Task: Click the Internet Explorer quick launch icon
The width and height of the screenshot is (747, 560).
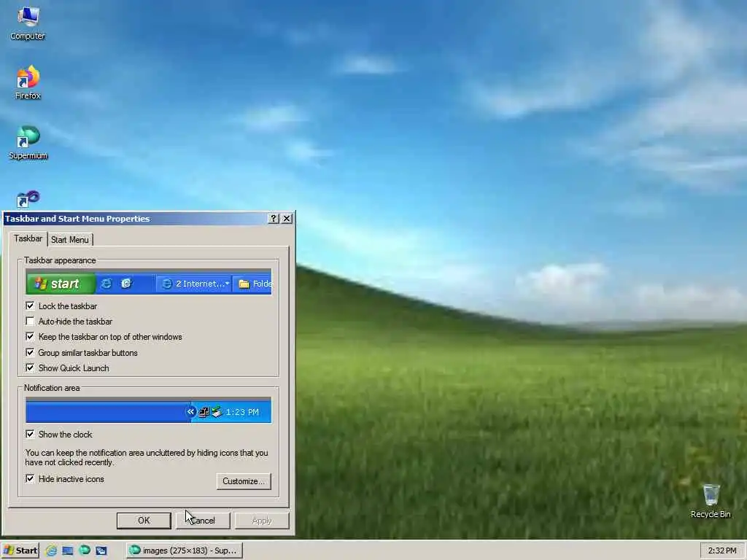Action: click(51, 551)
